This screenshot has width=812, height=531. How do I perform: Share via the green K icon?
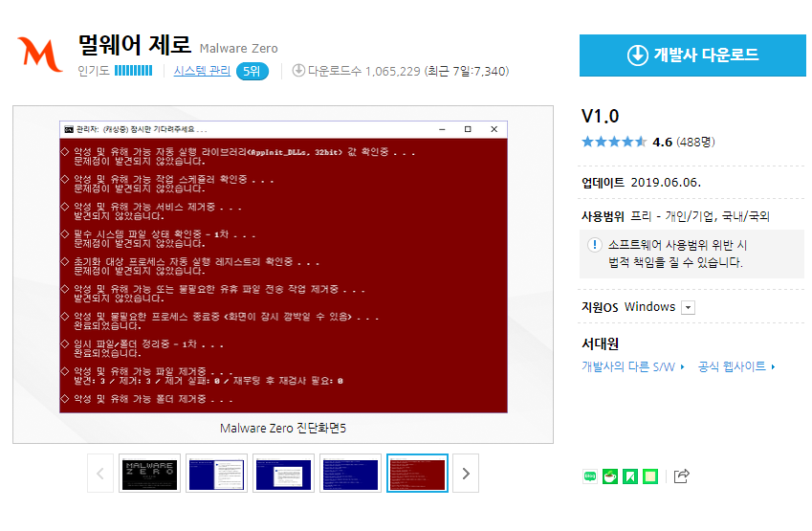630,476
